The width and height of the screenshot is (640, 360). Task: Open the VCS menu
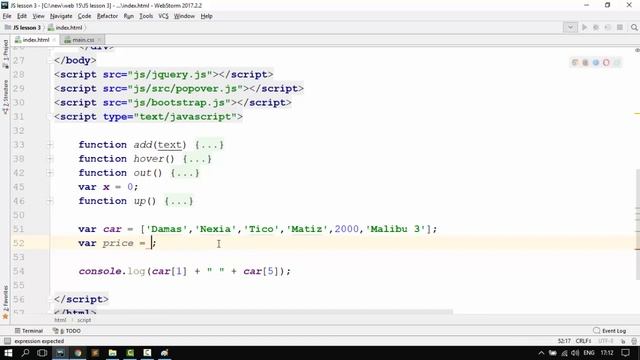point(163,16)
